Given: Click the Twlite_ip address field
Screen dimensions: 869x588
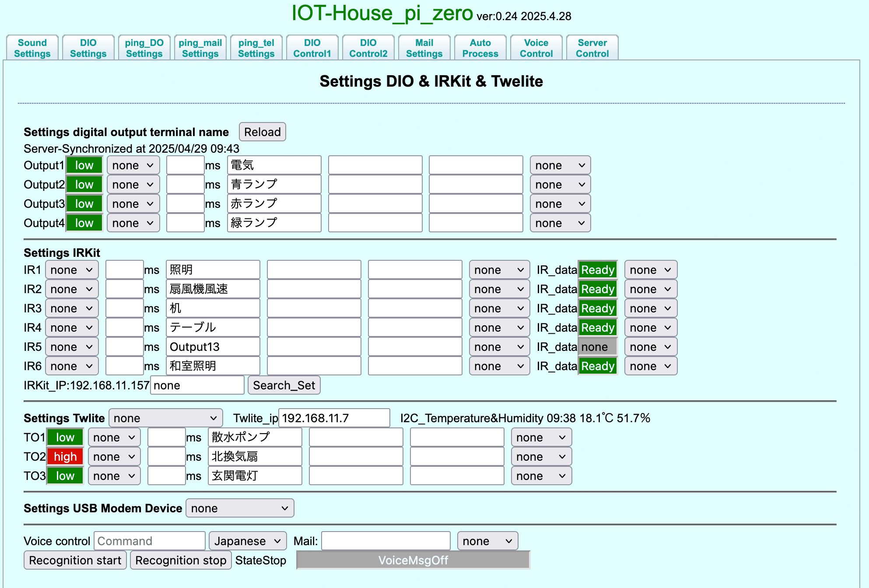Looking at the screenshot, I should pyautogui.click(x=334, y=418).
